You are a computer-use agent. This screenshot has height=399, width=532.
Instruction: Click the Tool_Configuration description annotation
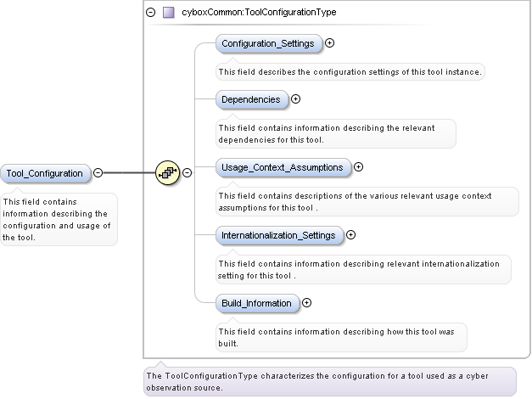(x=58, y=220)
